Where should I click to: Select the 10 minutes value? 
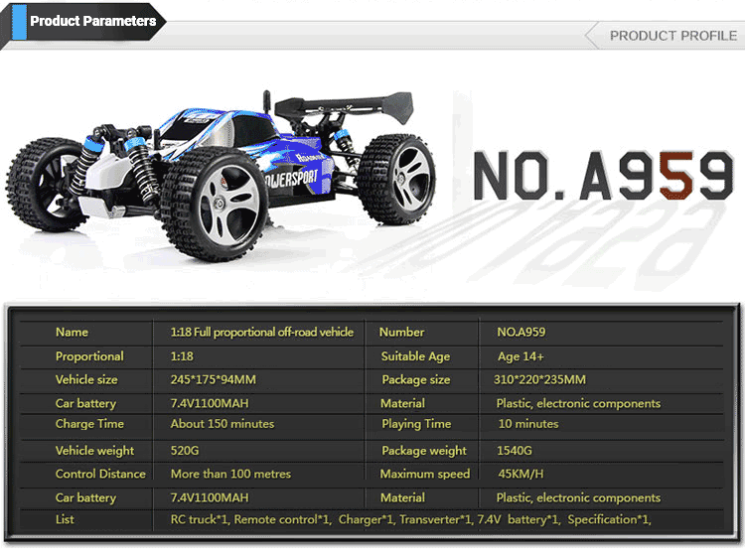[x=528, y=424]
